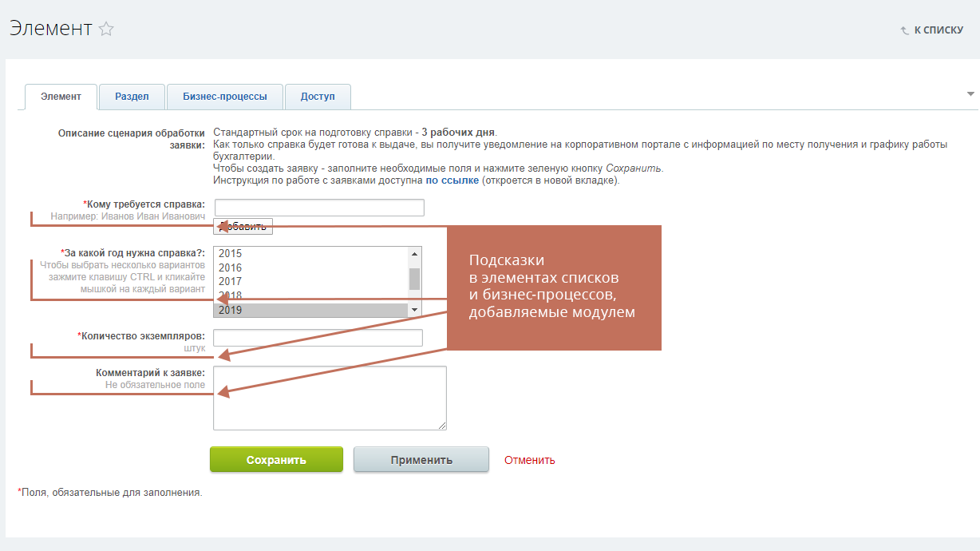
Task: Click the year list scroll-down arrow
Action: [414, 310]
